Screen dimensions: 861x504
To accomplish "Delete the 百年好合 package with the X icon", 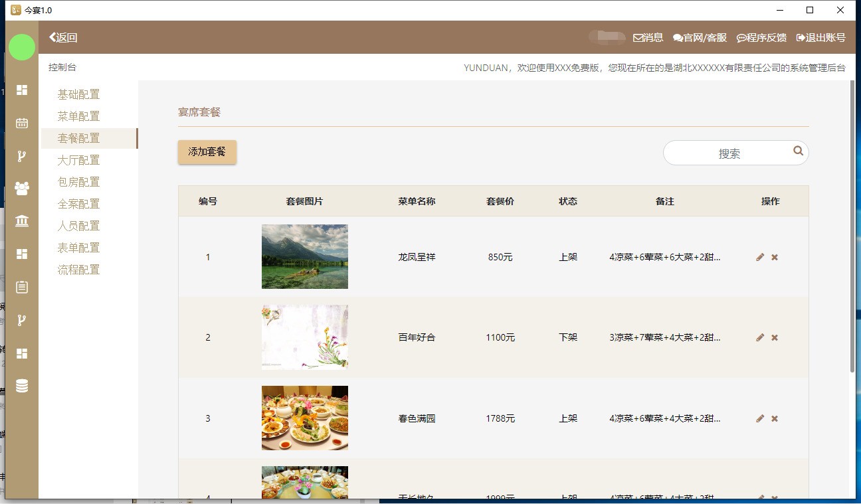I will (775, 337).
